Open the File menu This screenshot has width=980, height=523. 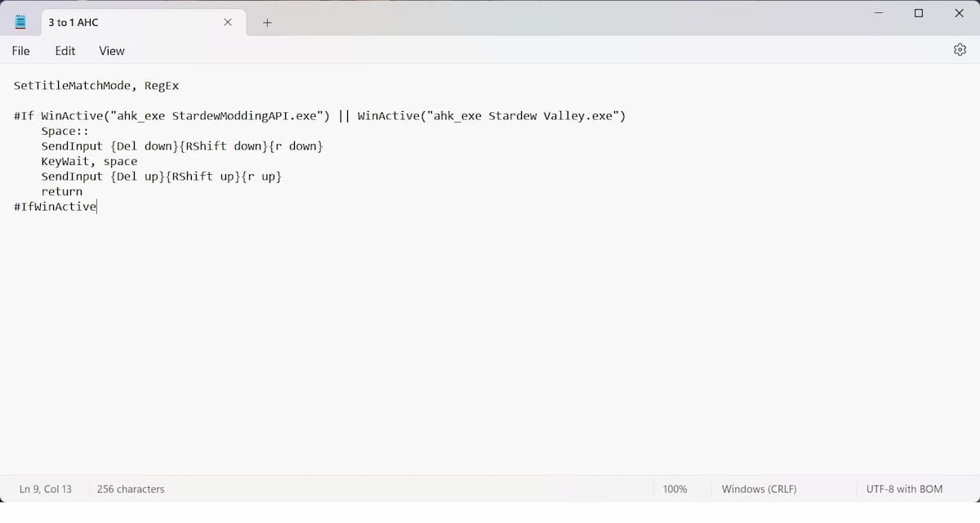point(20,51)
